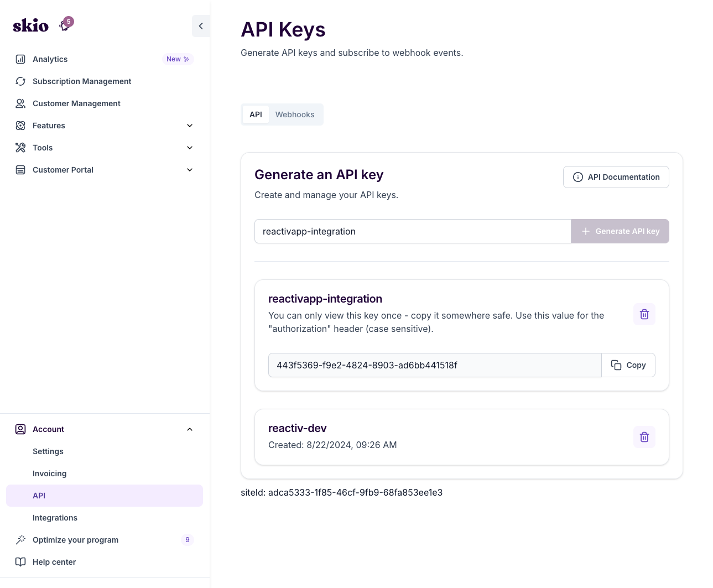This screenshot has width=713, height=588.
Task: Expand the Customer Portal chevron
Action: click(x=190, y=170)
